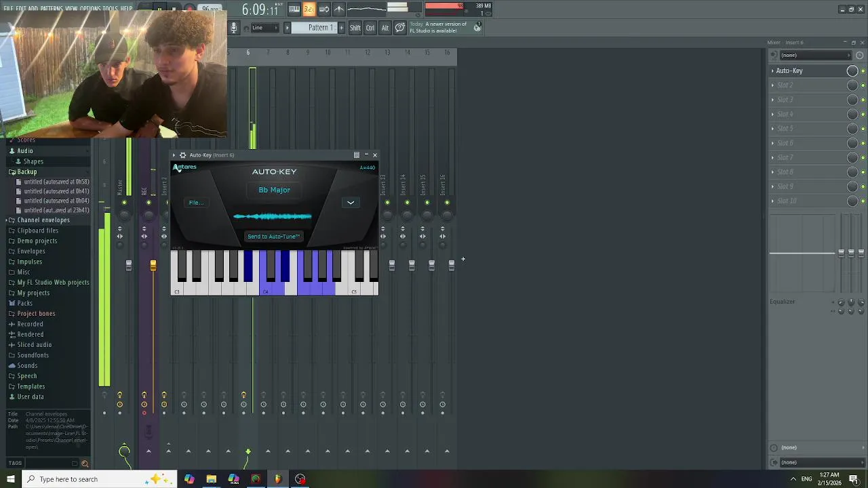Click the mixer input routing icon
The image size is (868, 488).
[774, 56]
